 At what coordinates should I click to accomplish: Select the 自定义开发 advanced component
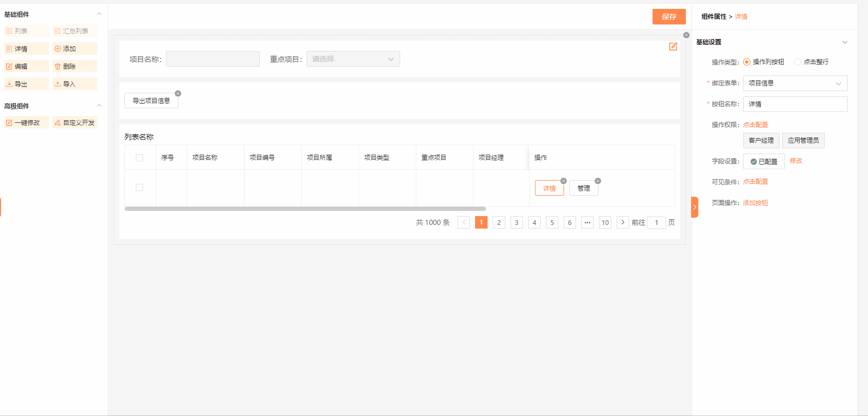[75, 123]
